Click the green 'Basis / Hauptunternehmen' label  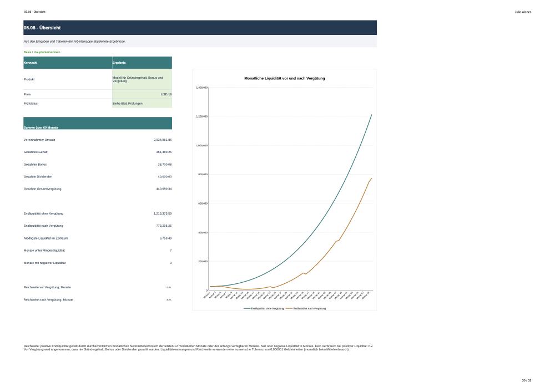[x=42, y=52]
